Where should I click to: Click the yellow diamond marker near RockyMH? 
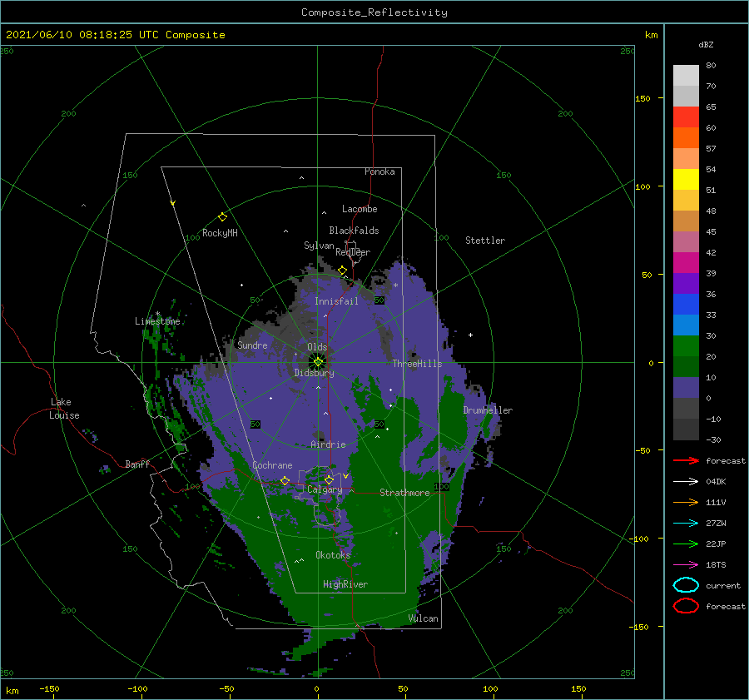[x=222, y=217]
